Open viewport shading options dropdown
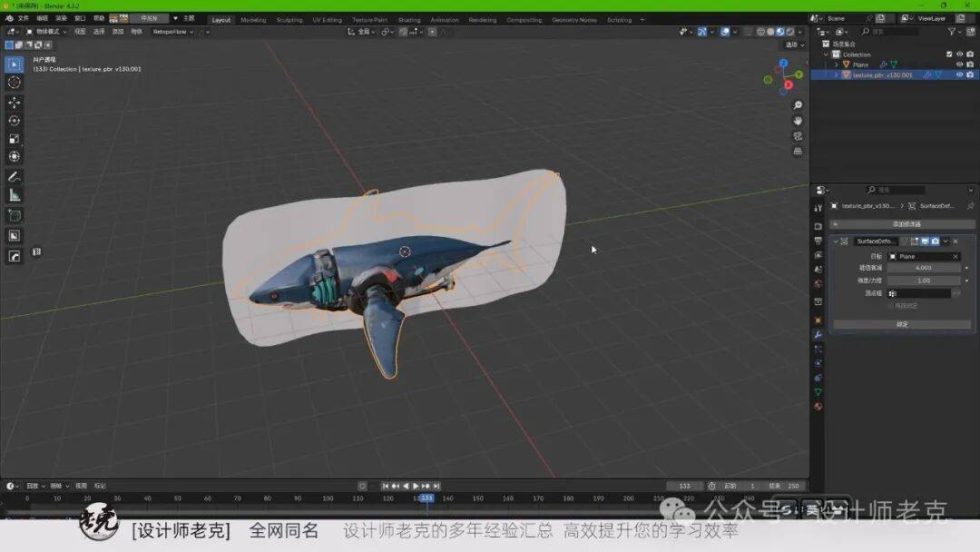This screenshot has width=980, height=552. click(x=800, y=31)
